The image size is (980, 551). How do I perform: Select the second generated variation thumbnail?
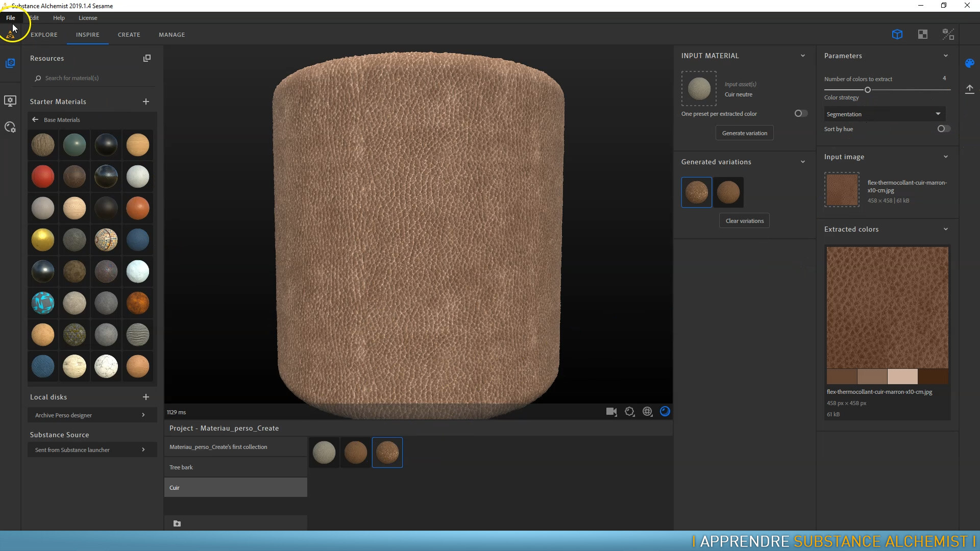[x=728, y=192]
